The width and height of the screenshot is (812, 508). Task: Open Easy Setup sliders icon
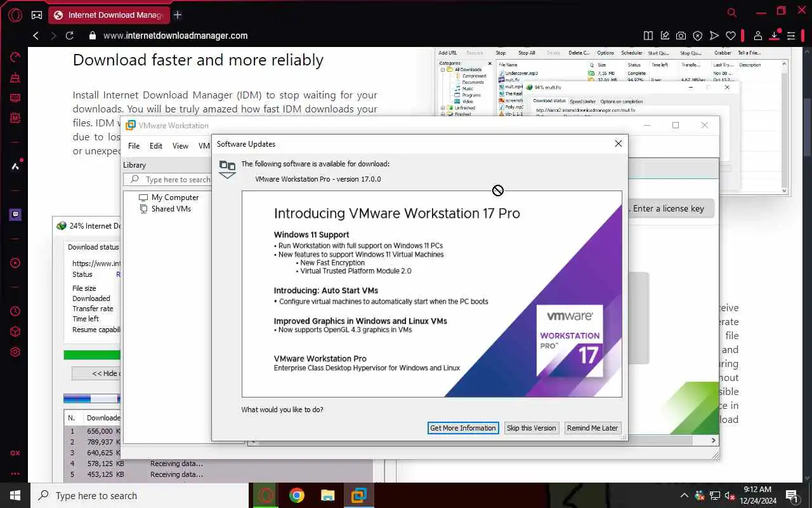791,36
